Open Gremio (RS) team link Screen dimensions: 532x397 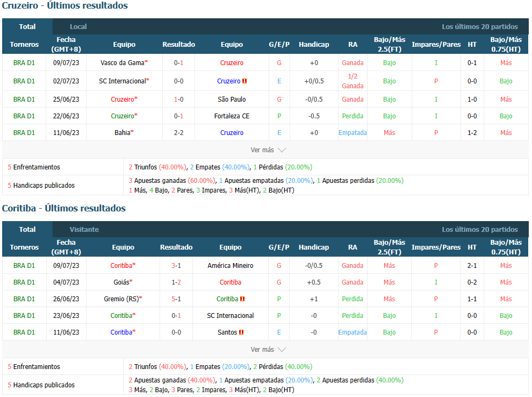click(x=121, y=299)
